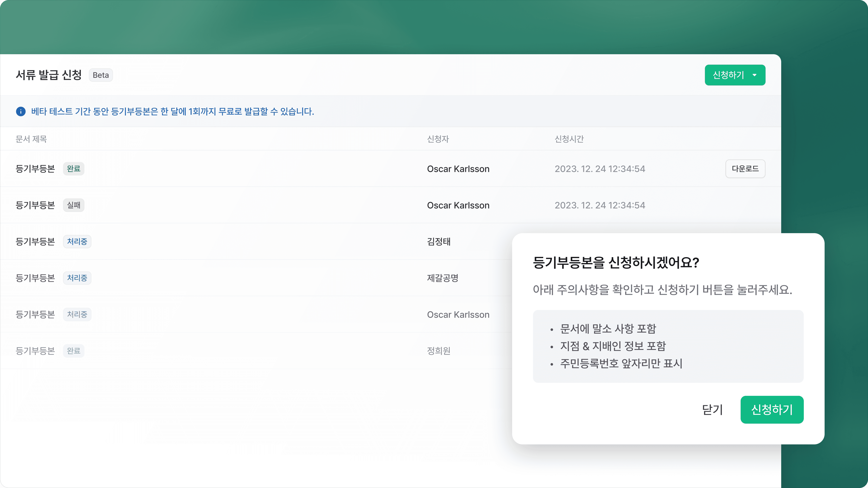The height and width of the screenshot is (488, 868).
Task: Select the 등기부등본 row requested by 제갈공명
Action: pyautogui.click(x=236, y=278)
